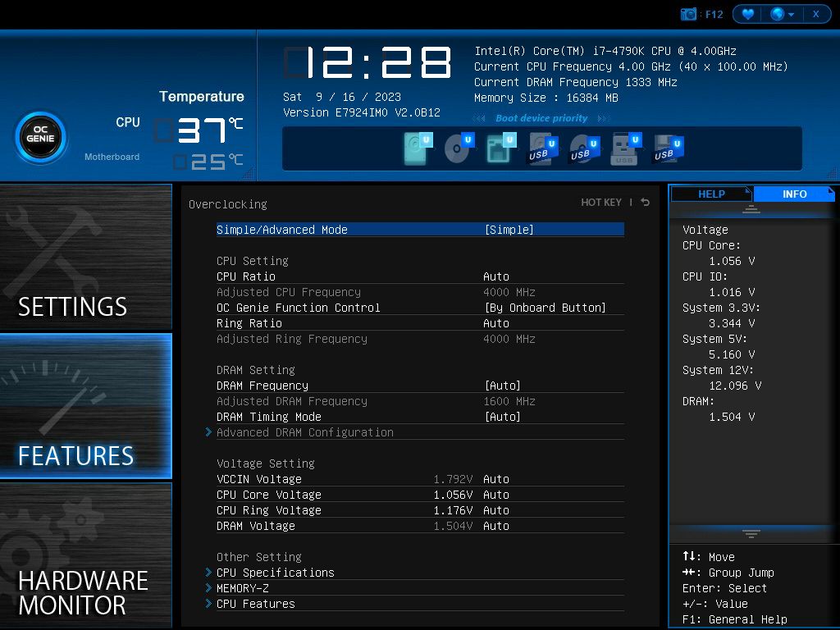Click the CPU IO 1.016 V reading
Image resolution: width=840 pixels, height=630 pixels.
click(x=732, y=292)
